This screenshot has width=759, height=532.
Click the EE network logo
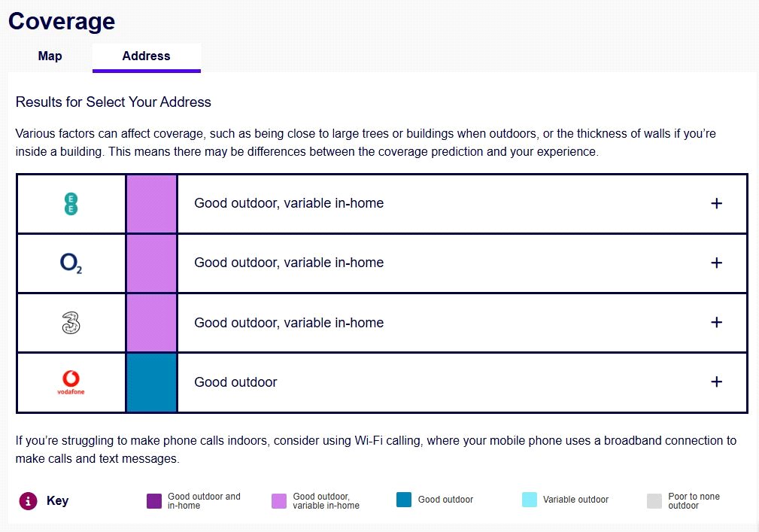(x=71, y=203)
